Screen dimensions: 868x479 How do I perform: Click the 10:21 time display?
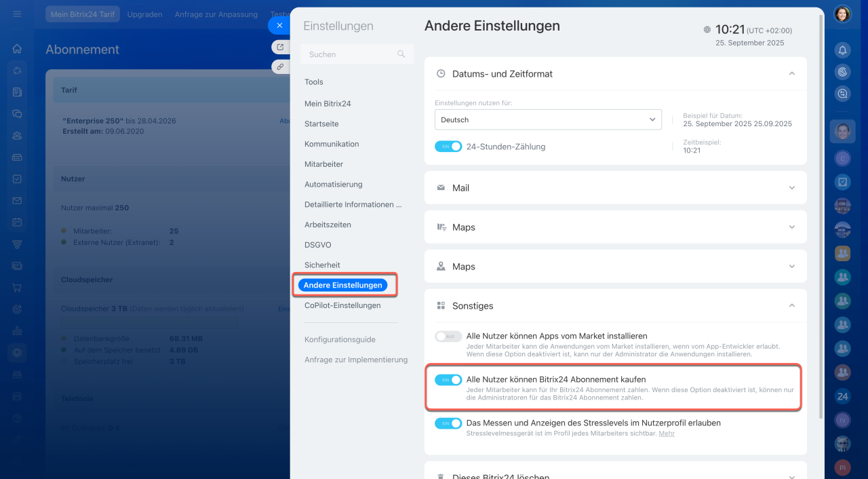[730, 30]
